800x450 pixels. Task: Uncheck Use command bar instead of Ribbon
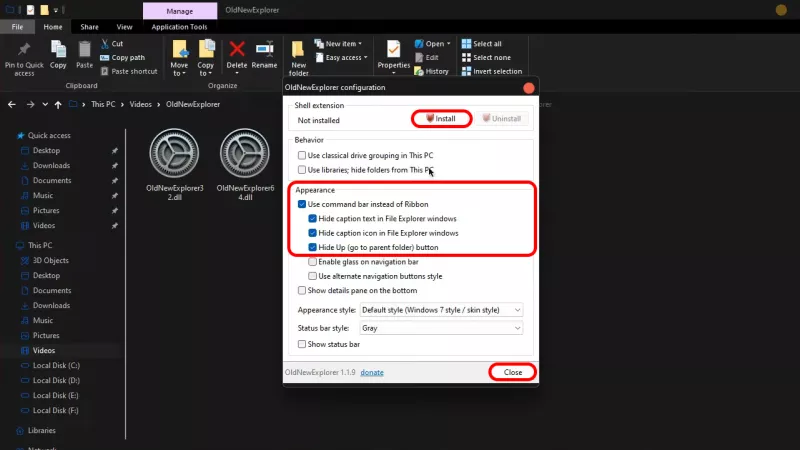coord(302,204)
